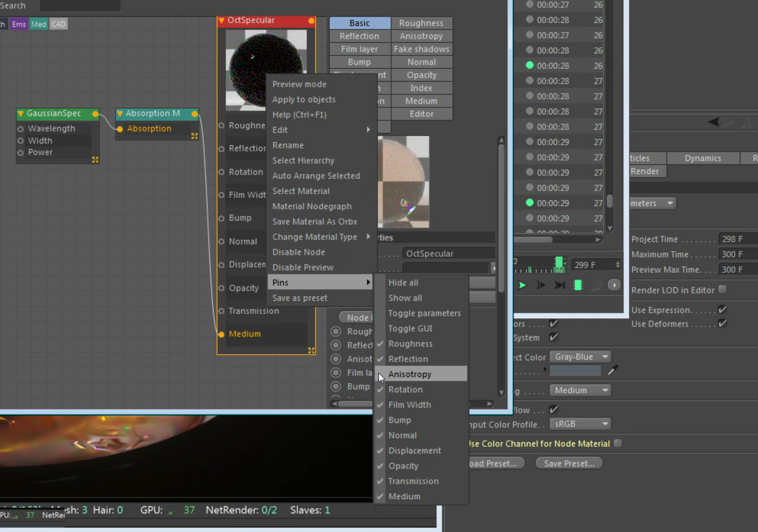Viewport: 758px width, 532px height.
Task: Jump to the end of the animation
Action: pos(559,285)
